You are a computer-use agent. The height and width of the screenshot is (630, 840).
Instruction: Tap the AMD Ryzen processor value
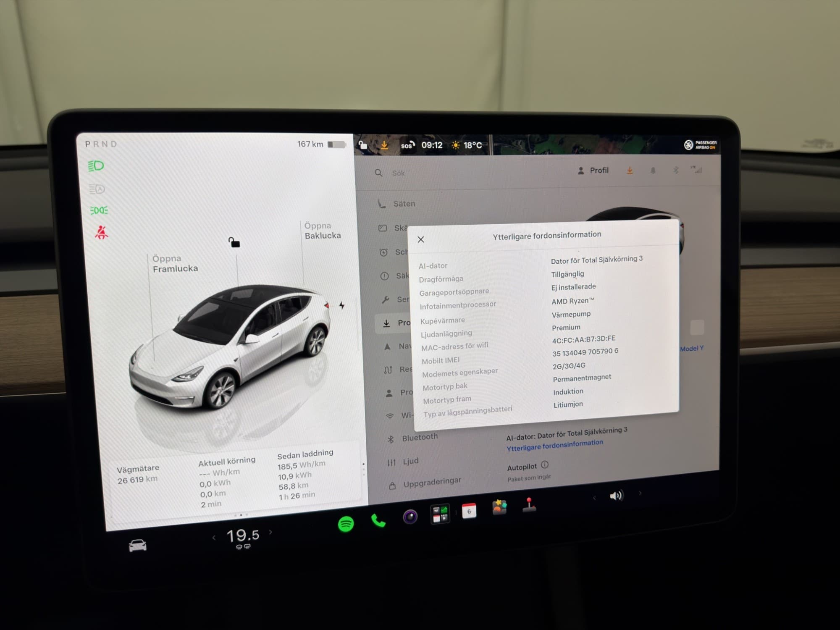tap(573, 301)
